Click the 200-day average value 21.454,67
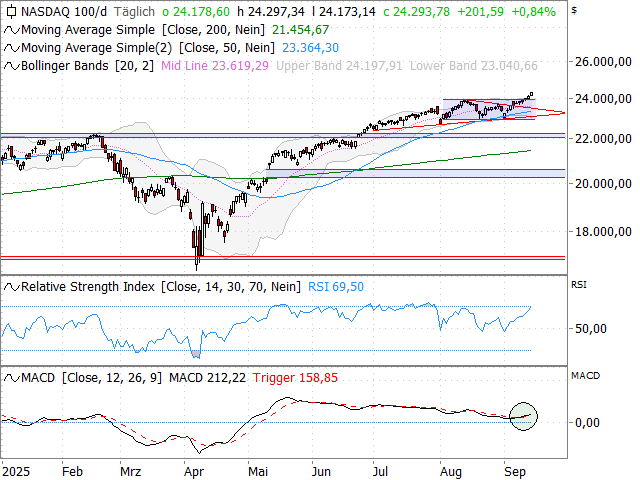Screen dimensions: 640x480 pos(300,30)
